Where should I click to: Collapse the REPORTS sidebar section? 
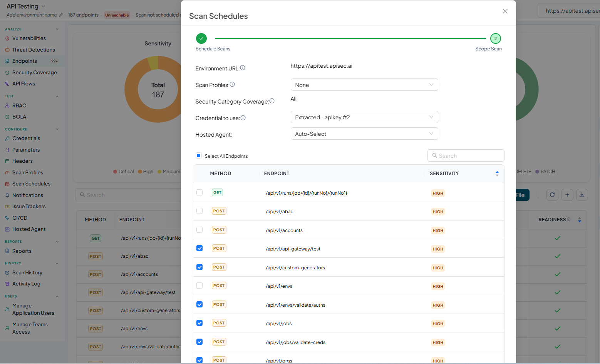click(x=57, y=242)
